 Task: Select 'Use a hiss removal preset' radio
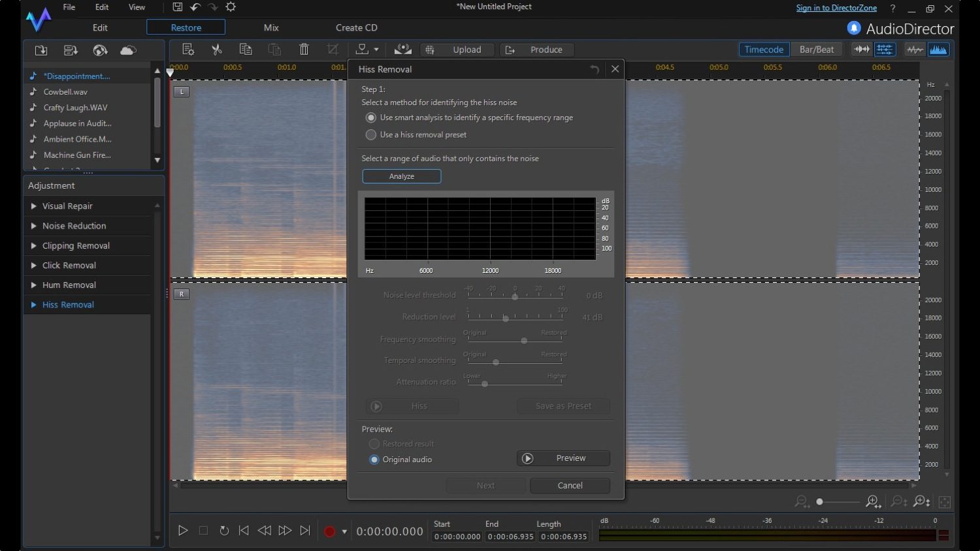click(x=371, y=134)
